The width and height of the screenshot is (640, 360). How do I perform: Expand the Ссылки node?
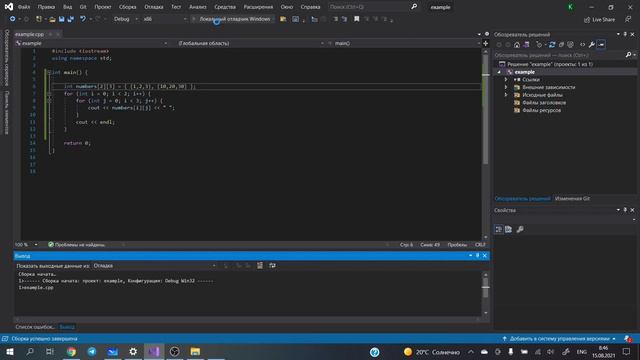(506, 80)
